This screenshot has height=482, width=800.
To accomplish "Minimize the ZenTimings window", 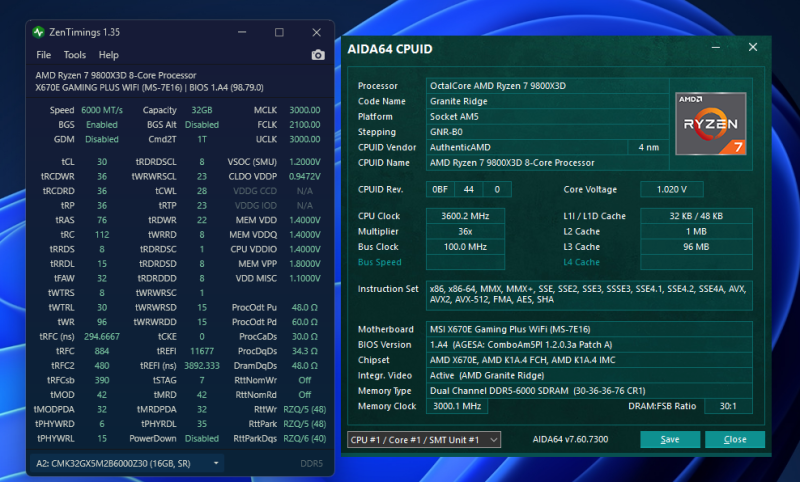I will [242, 32].
